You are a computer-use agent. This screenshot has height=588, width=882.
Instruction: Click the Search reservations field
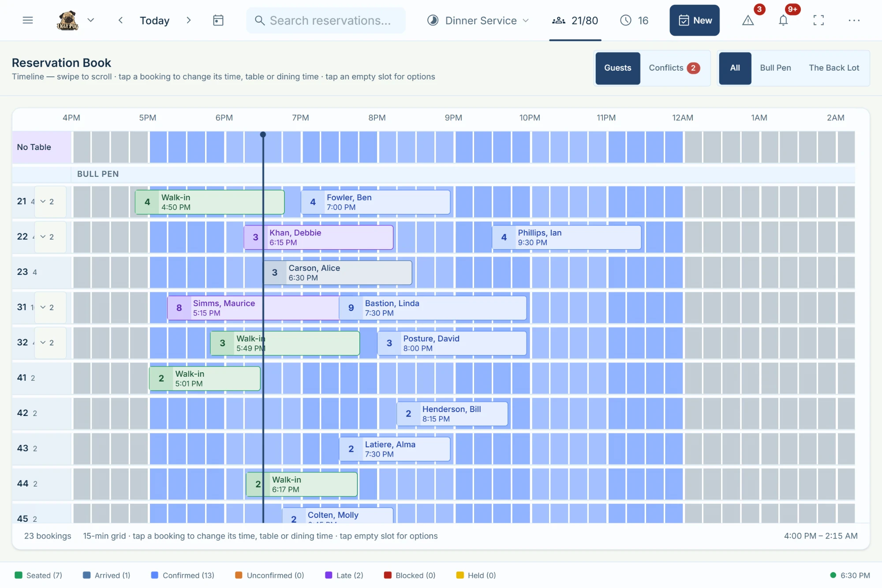click(x=326, y=20)
